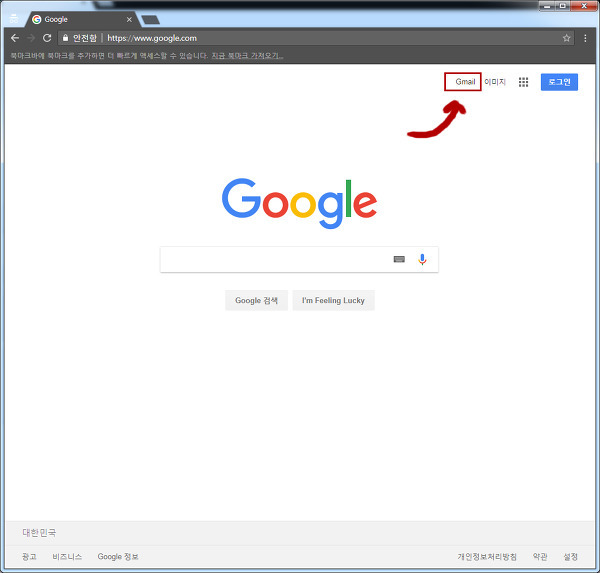The height and width of the screenshot is (573, 600).
Task: Minimize the Chrome window
Action: pyautogui.click(x=547, y=6)
